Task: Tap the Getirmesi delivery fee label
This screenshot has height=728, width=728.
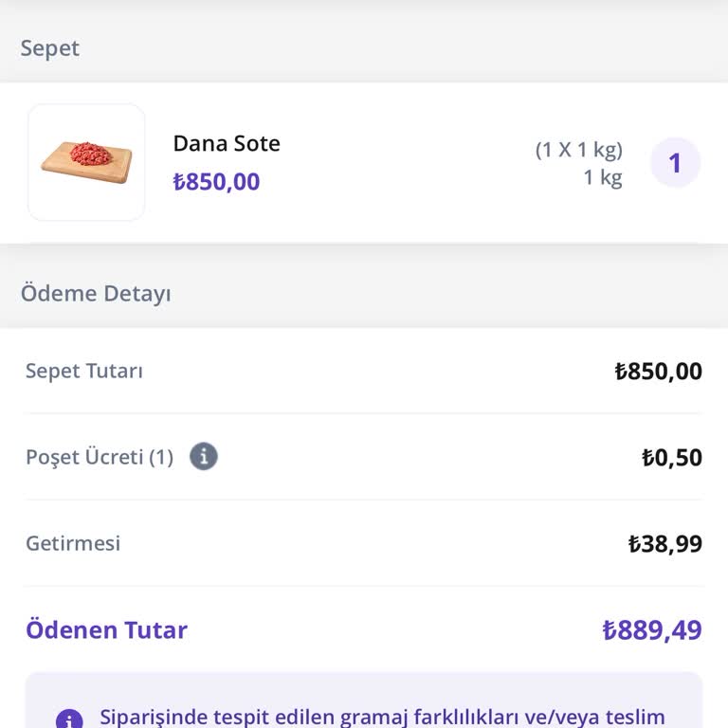Action: pyautogui.click(x=73, y=544)
